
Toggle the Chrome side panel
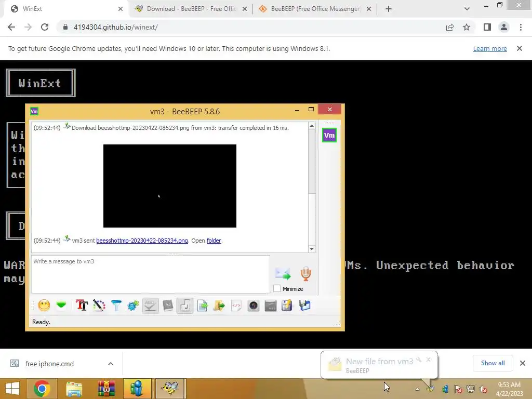pyautogui.click(x=487, y=27)
